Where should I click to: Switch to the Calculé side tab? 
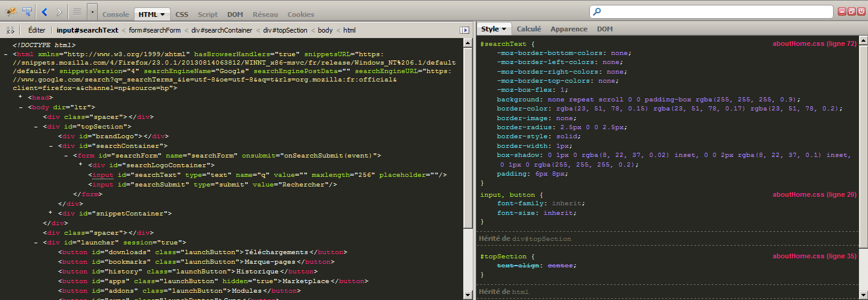click(x=529, y=29)
